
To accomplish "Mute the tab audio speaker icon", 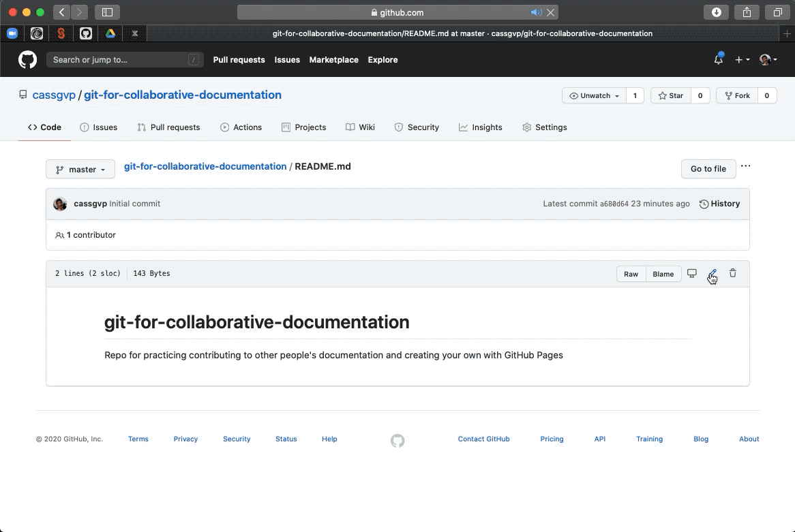I will pyautogui.click(x=536, y=12).
